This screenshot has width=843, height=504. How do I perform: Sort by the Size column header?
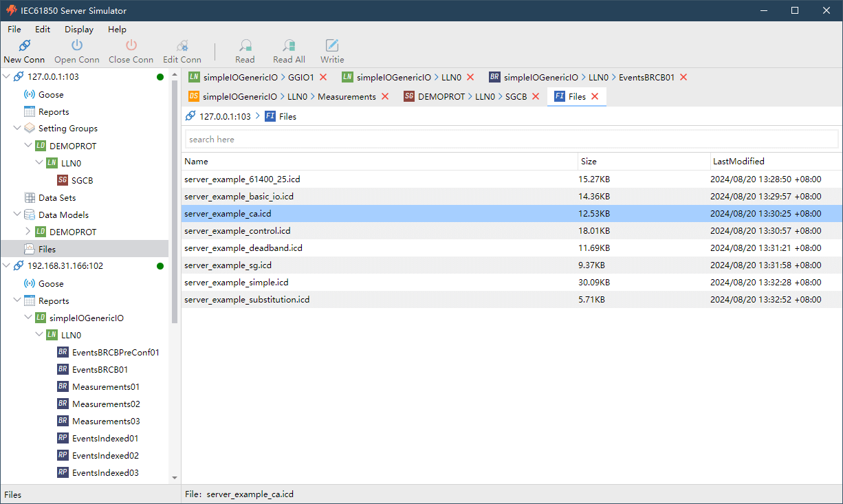[x=644, y=162]
